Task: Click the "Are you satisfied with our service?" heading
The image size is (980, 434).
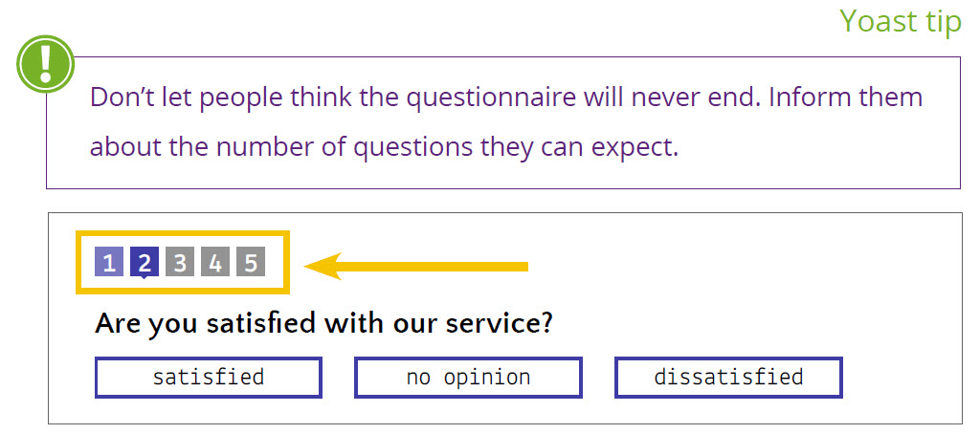Action: coord(323,325)
